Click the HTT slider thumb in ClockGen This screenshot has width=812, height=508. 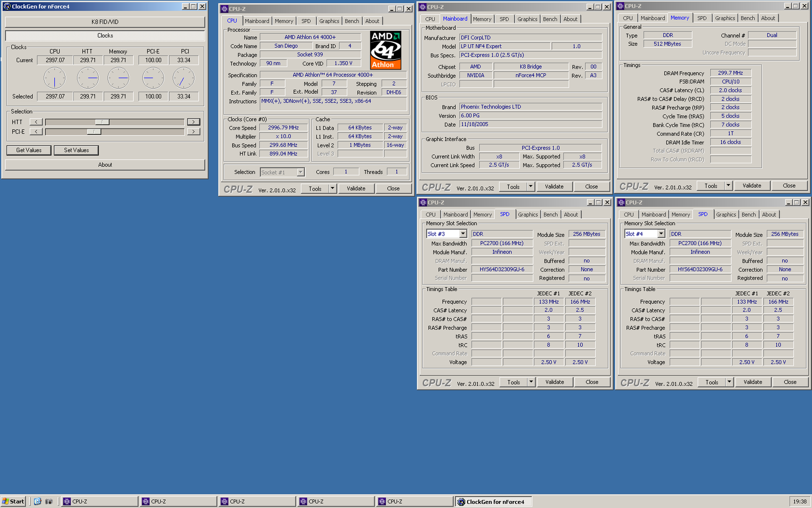(x=102, y=122)
